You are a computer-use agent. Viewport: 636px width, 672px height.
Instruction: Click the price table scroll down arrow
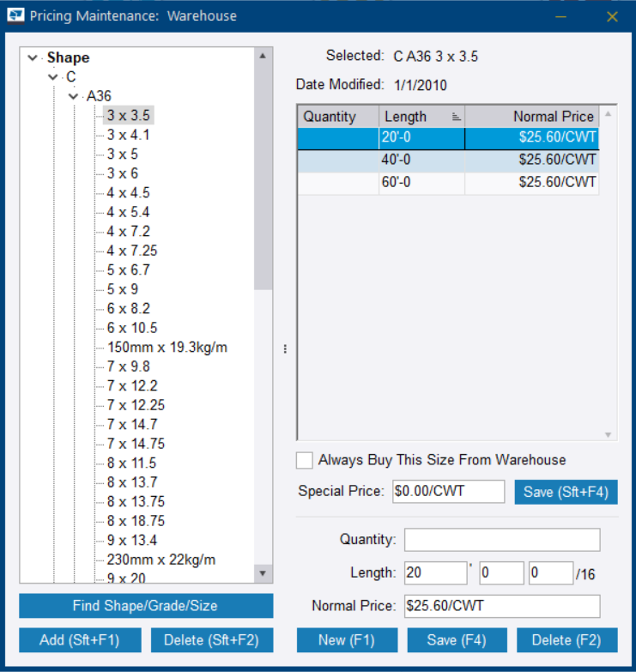click(x=608, y=434)
